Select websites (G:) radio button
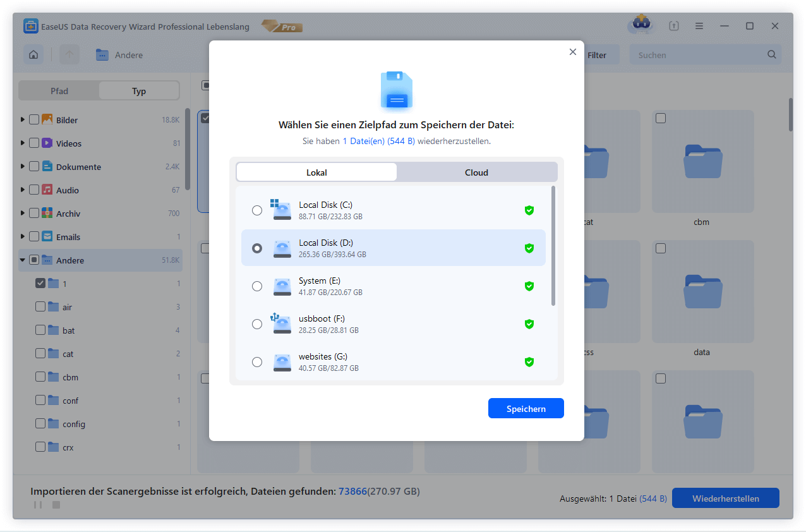This screenshot has height=532, width=806. pos(257,362)
